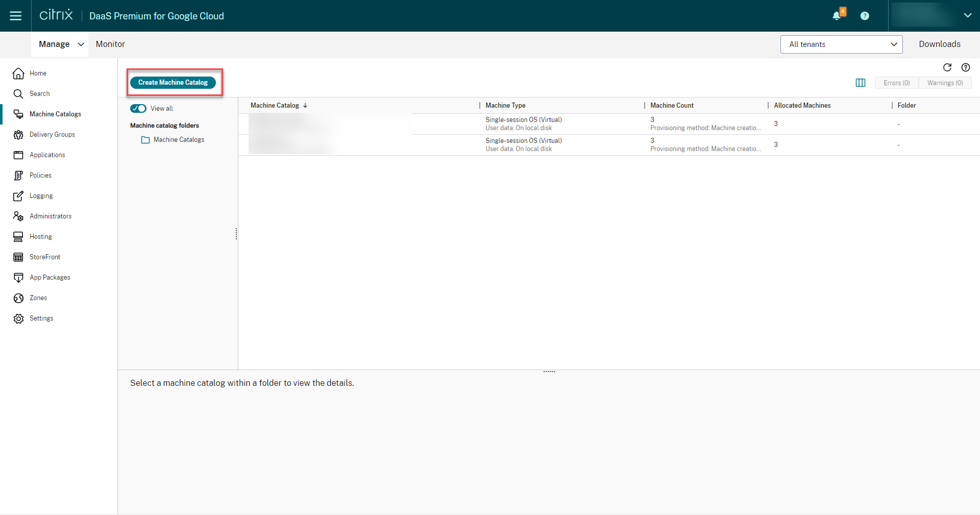Screen dimensions: 980x515
Task: Click the Machine catalog folders heading
Action: coord(164,126)
